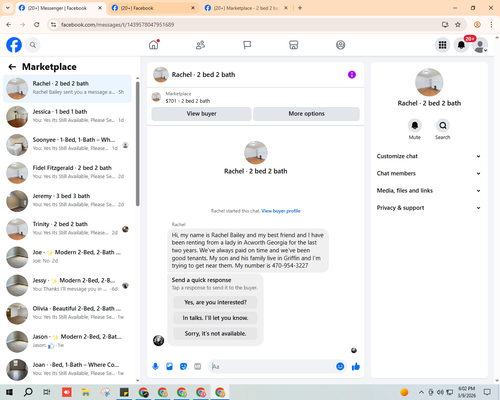Mute this conversation
This screenshot has height=400, width=500.
415,126
